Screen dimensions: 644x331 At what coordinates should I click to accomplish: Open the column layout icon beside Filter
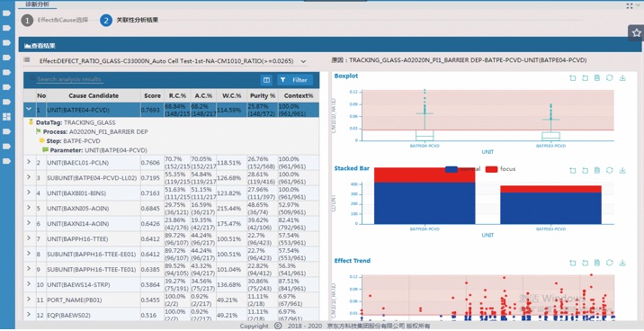tap(267, 80)
